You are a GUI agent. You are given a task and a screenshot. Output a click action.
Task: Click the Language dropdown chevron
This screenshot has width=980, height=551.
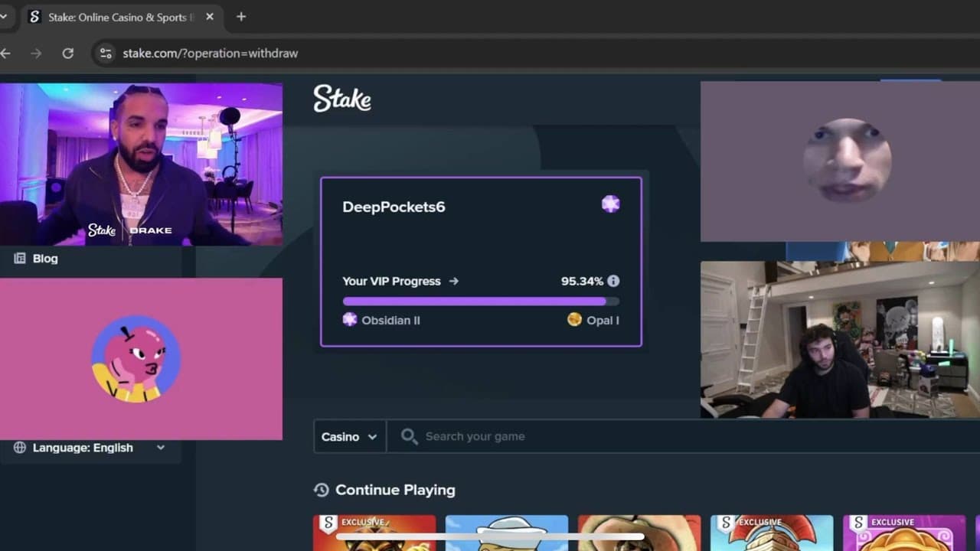click(161, 448)
